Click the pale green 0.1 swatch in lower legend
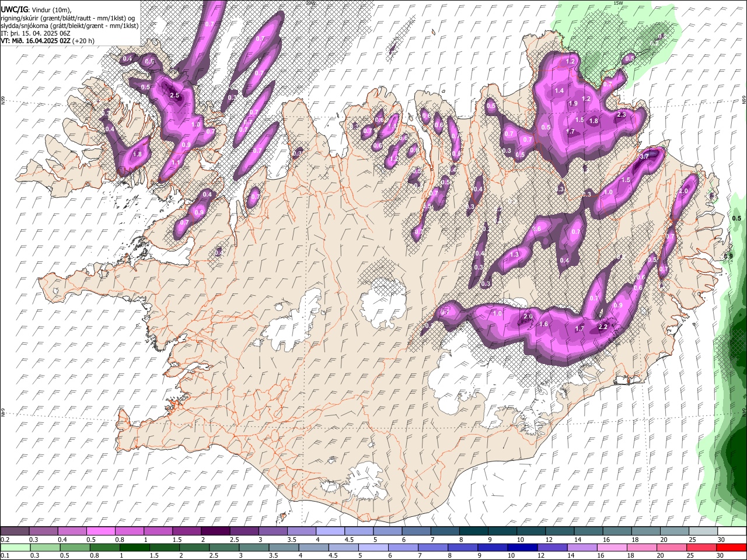Image resolution: width=747 pixels, height=560 pixels. point(15,547)
